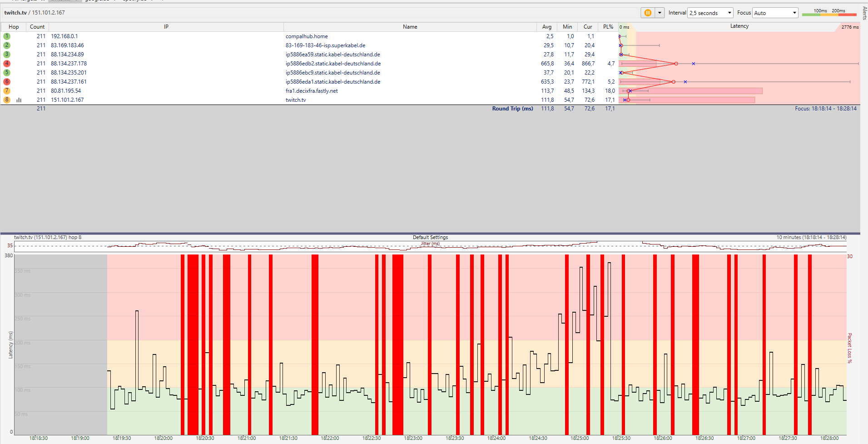The height and width of the screenshot is (444, 868).
Task: Click the 635,3 average value on hop 6
Action: (x=547, y=82)
